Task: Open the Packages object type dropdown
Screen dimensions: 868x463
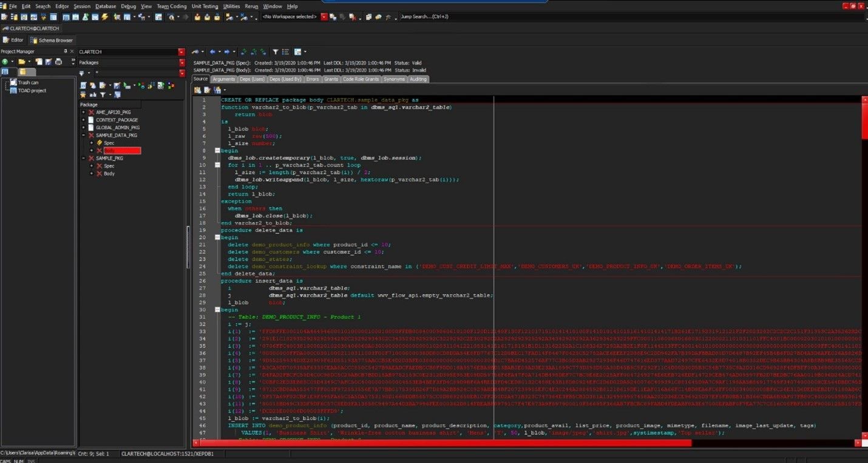Action: (x=181, y=63)
